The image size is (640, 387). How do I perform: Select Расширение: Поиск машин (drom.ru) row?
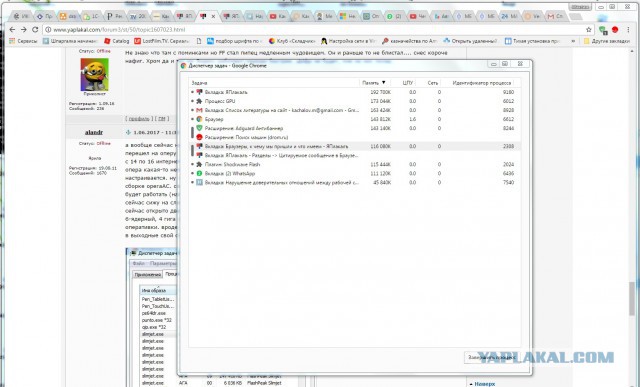pyautogui.click(x=354, y=137)
